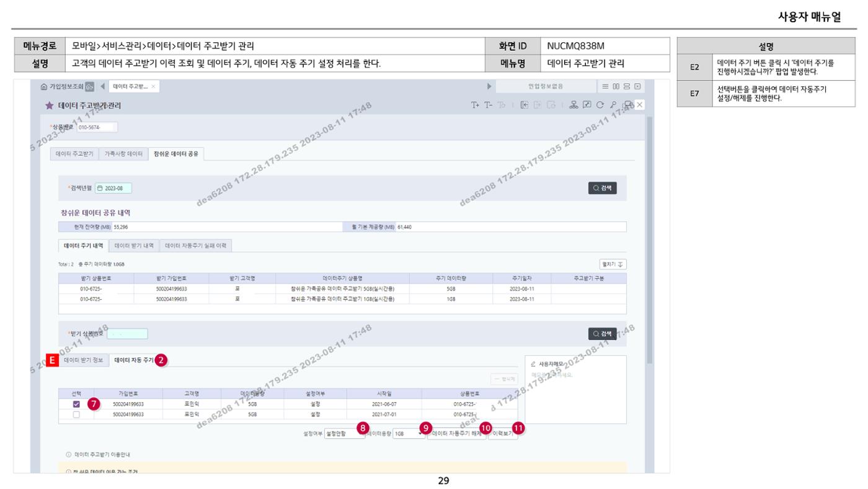Click the panel collapse-left arrow icon
Image resolution: width=868 pixels, height=489 pixels.
pyautogui.click(x=524, y=105)
